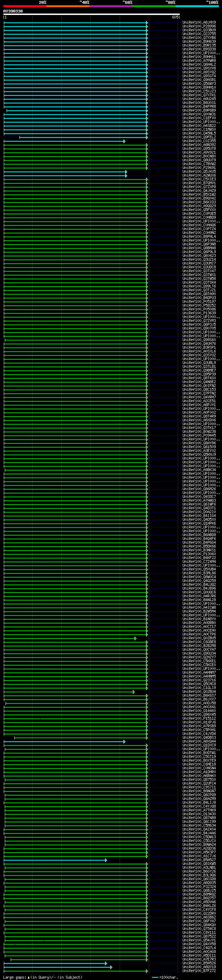Image resolution: width=222 pixels, height=980 pixels.
Task: Open hit UniRef100_B4FPR8
Action: pos(199,106)
